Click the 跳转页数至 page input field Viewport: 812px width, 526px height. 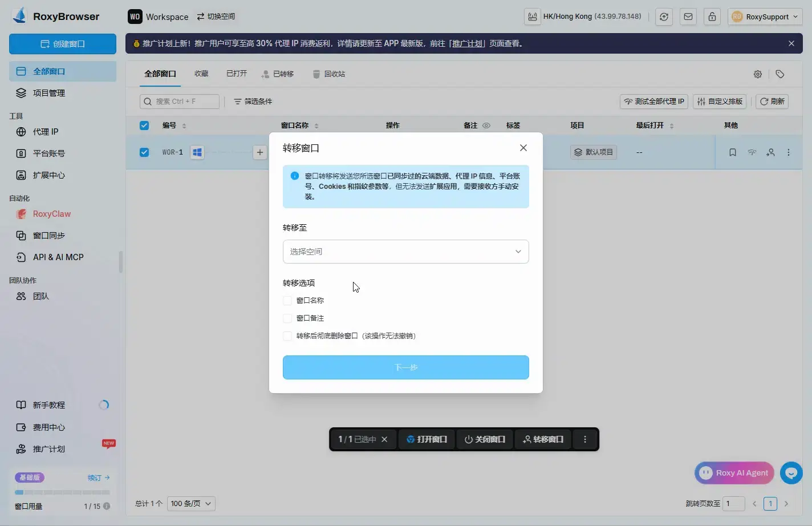[x=734, y=504]
